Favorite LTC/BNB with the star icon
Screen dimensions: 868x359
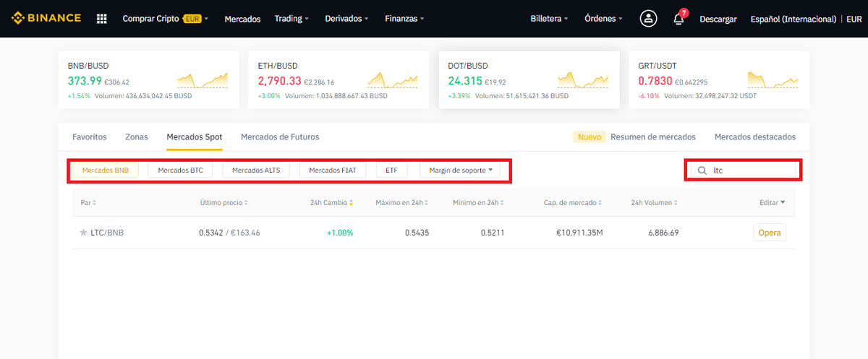click(83, 233)
